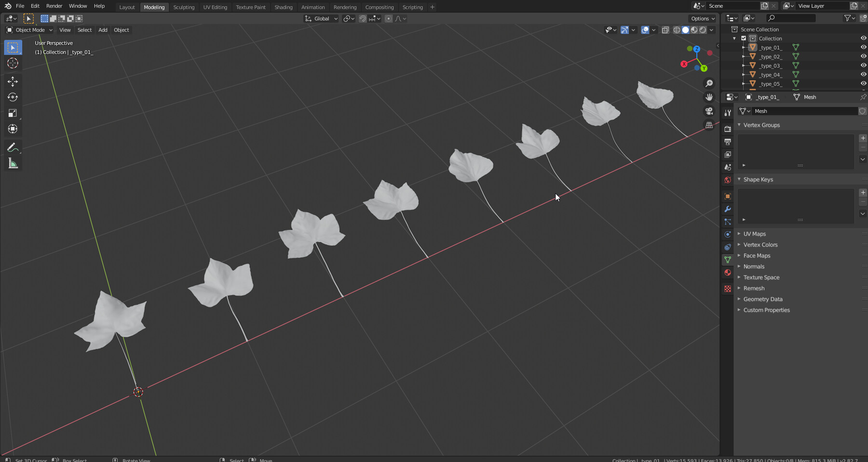Collapse the Vertex Groups section
868x462 pixels.
tap(761, 125)
